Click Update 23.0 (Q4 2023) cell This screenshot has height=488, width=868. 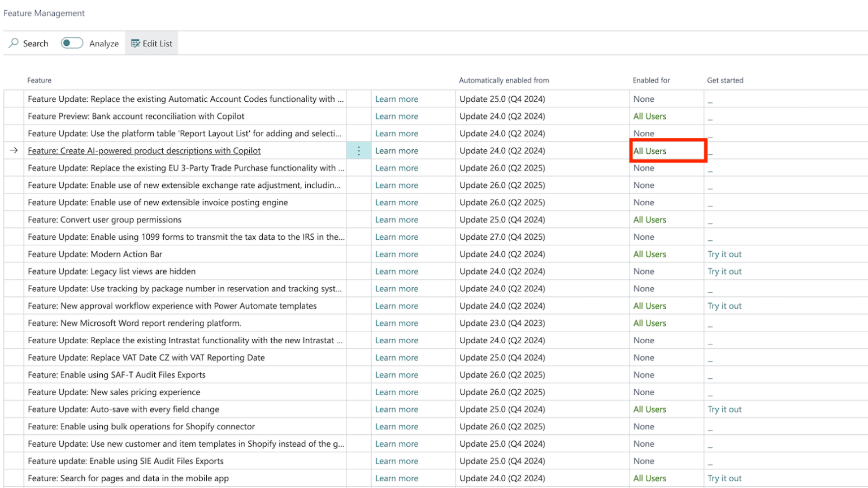[x=502, y=323]
